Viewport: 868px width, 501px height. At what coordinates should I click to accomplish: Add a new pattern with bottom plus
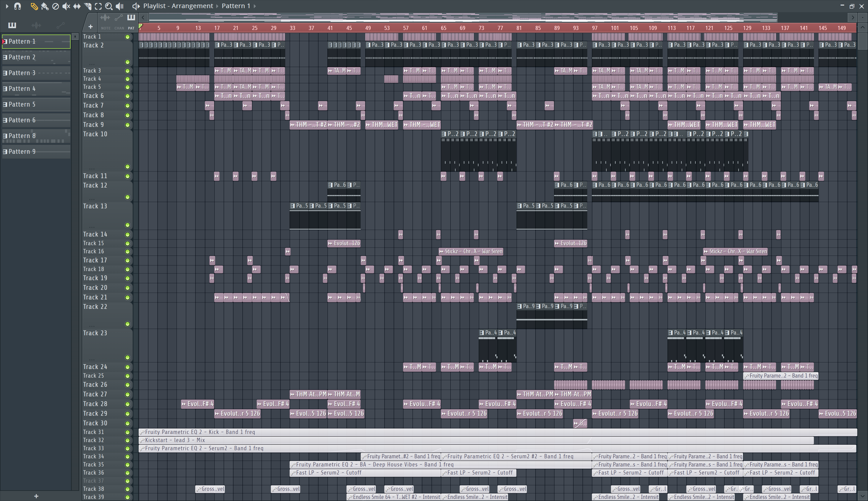(36, 496)
